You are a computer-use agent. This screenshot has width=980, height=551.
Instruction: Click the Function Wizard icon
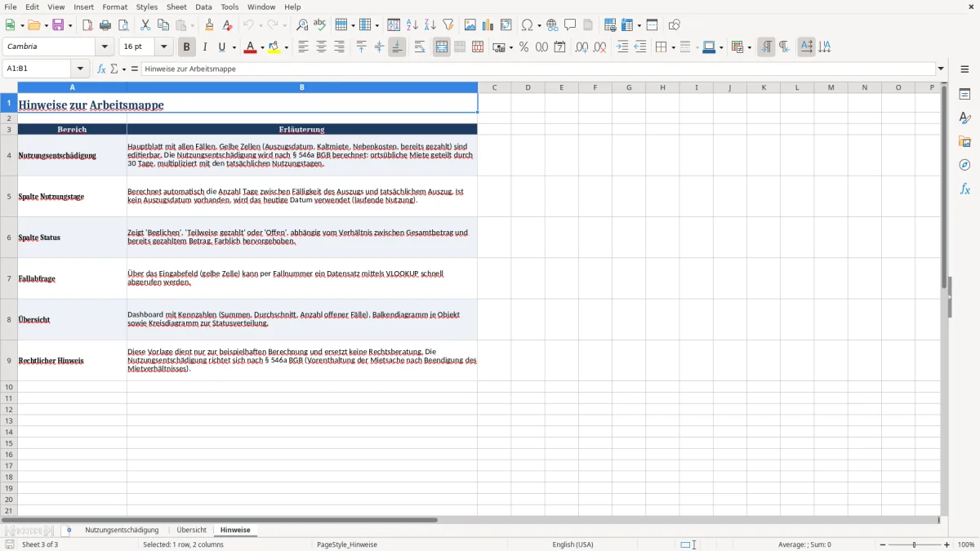point(101,69)
